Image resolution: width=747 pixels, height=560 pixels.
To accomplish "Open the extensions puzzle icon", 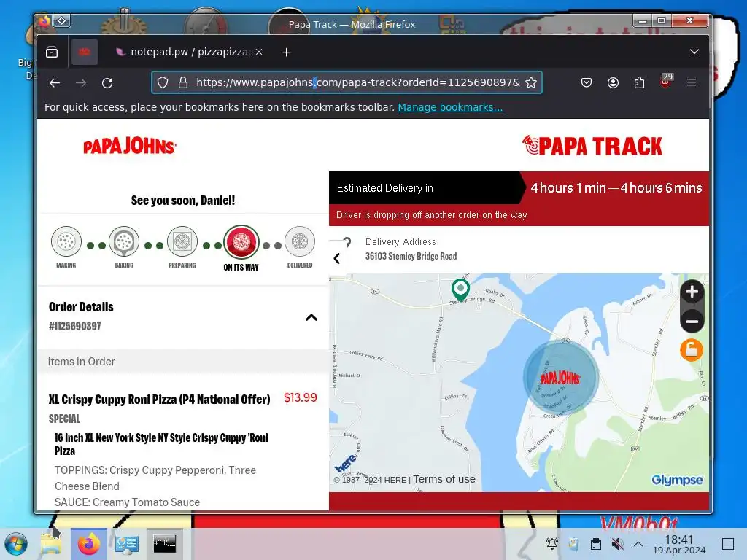I will click(639, 83).
